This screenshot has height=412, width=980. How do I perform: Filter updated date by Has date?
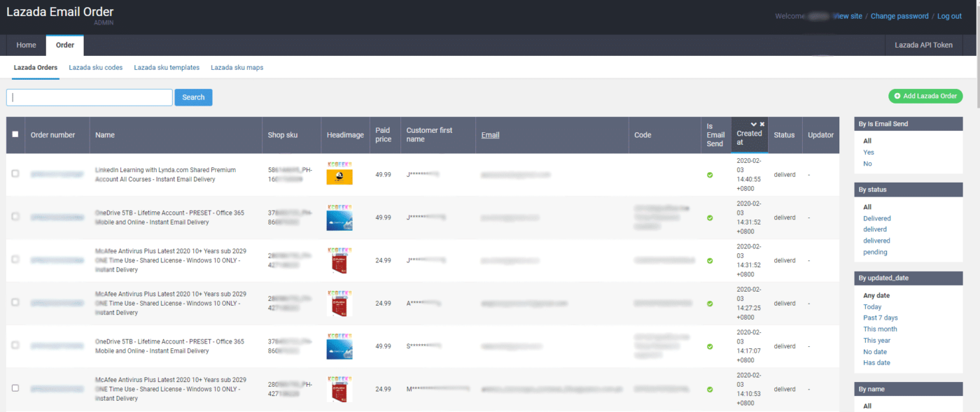(x=876, y=363)
